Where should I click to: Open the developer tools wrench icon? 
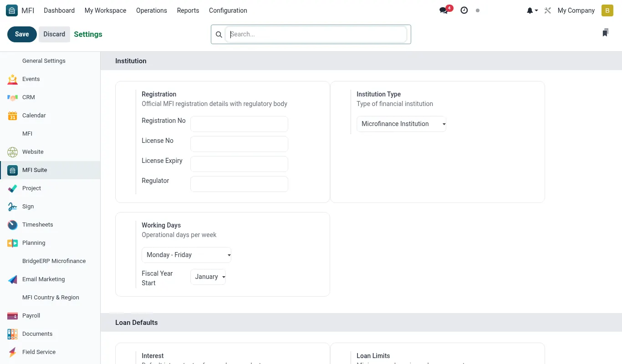(548, 10)
